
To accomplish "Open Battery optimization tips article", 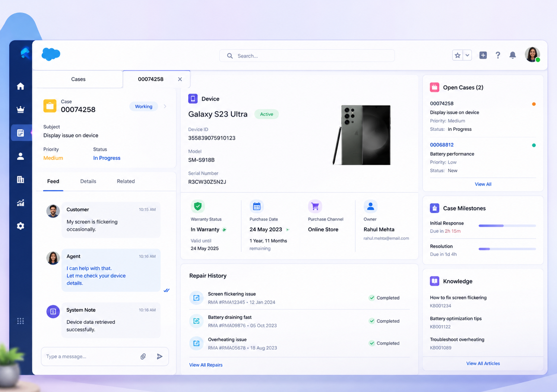I will point(456,319).
